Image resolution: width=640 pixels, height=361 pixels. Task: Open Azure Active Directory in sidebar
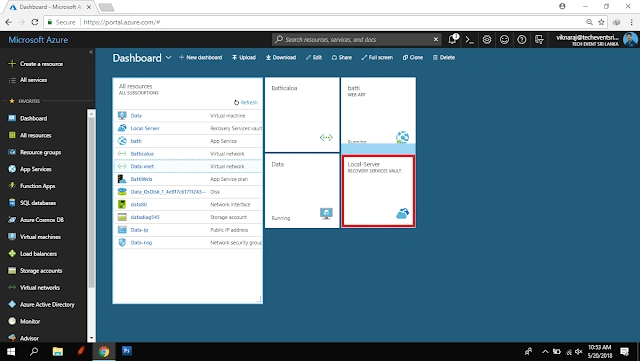42,305
